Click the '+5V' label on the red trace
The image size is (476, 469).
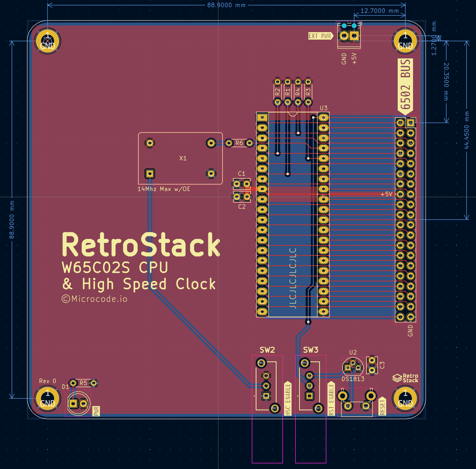coord(386,194)
